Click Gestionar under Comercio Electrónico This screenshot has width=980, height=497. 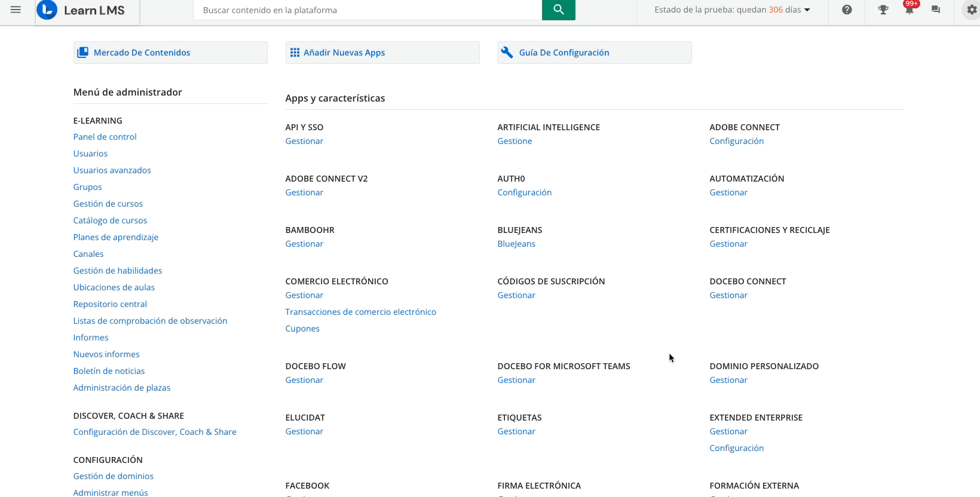(304, 295)
